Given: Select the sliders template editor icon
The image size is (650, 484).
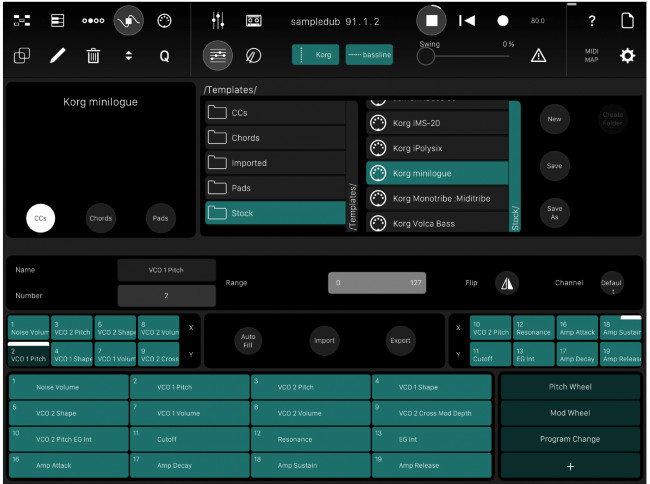Looking at the screenshot, I should click(218, 55).
